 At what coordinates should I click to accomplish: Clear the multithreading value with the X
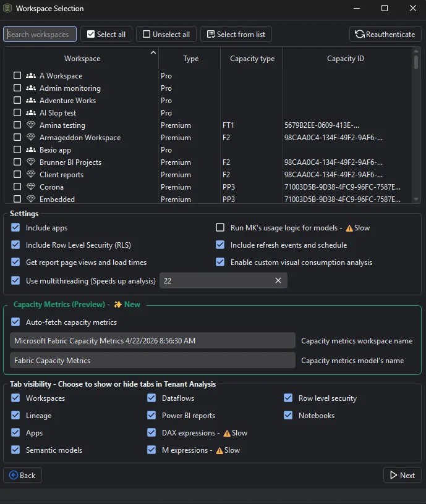[x=278, y=280]
